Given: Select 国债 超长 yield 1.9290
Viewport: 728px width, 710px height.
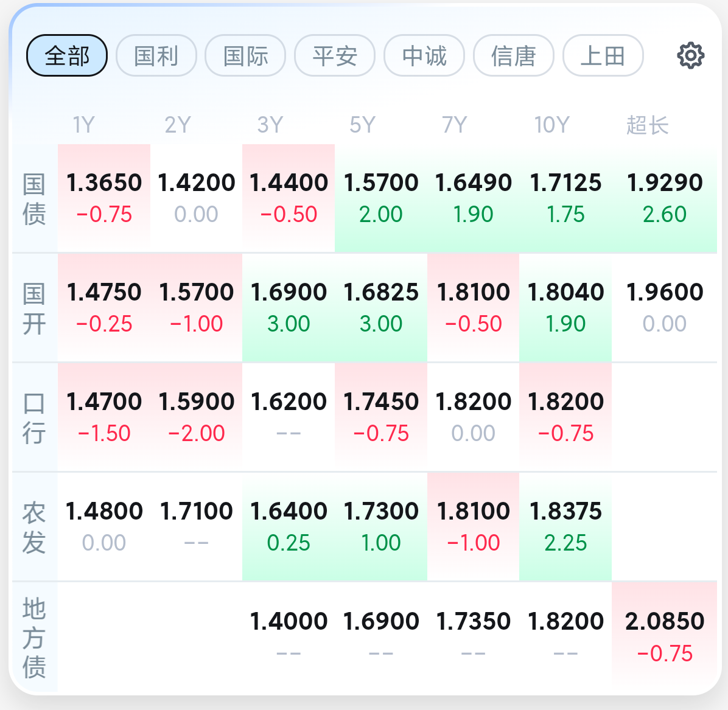Looking at the screenshot, I should click(x=665, y=198).
